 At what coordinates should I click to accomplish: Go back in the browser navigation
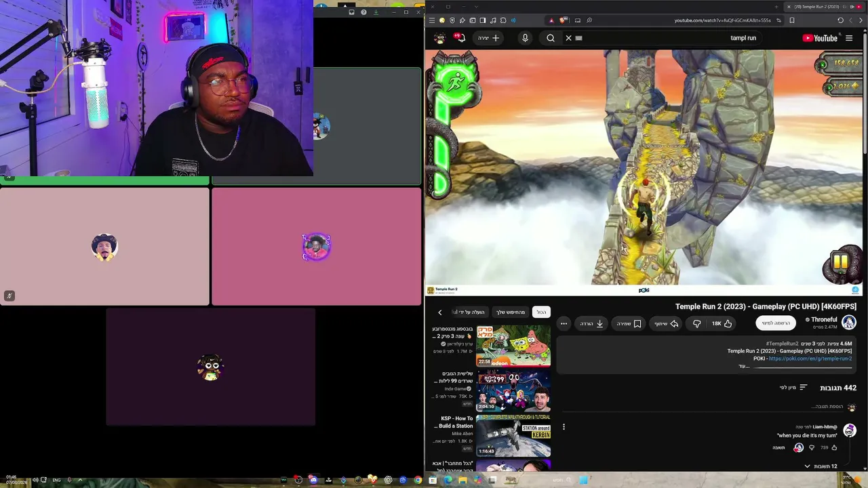[861, 20]
